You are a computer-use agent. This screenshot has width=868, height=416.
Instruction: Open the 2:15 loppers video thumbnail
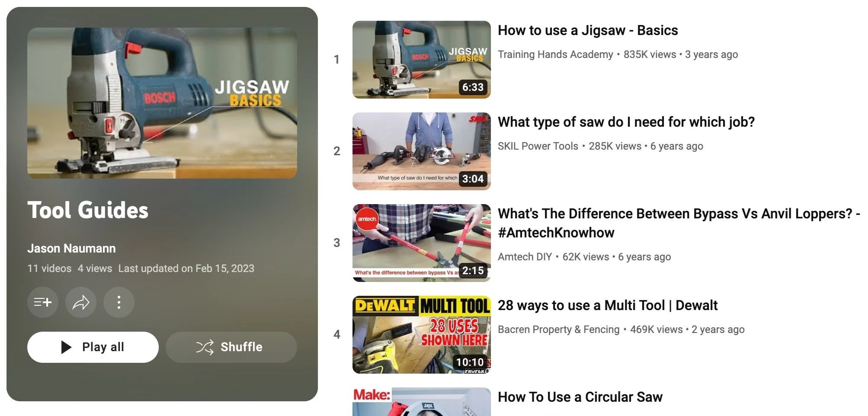(x=422, y=243)
